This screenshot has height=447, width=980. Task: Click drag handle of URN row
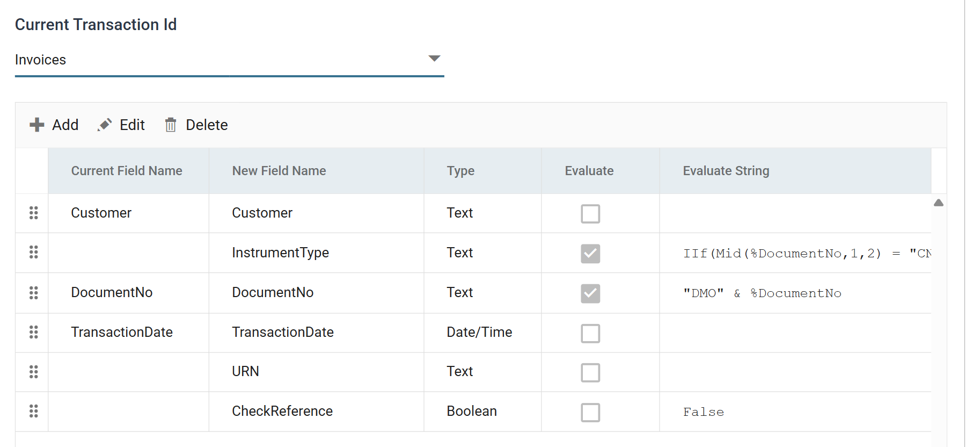[33, 371]
